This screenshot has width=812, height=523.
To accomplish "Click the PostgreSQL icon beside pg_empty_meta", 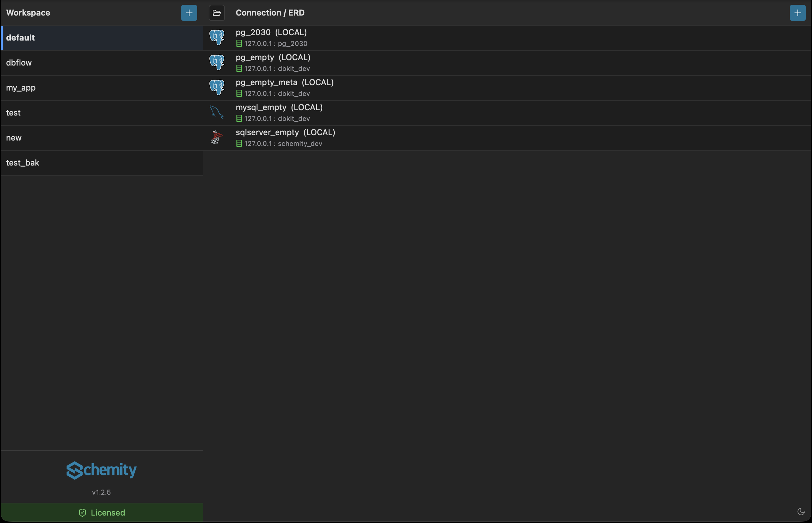I will coord(217,88).
